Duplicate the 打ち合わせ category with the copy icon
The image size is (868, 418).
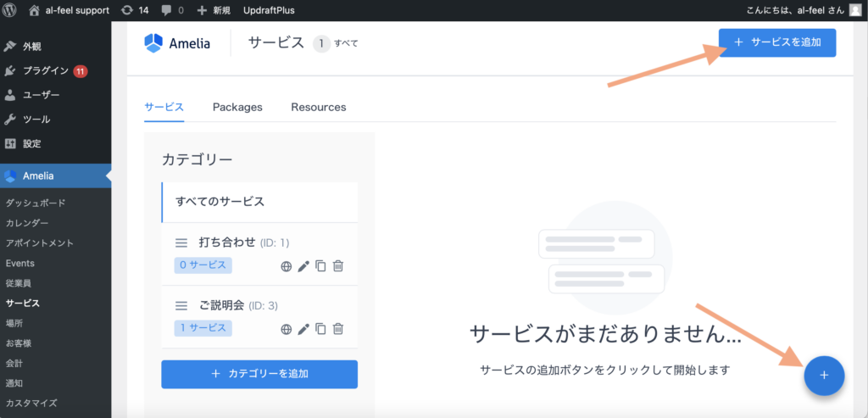click(320, 266)
